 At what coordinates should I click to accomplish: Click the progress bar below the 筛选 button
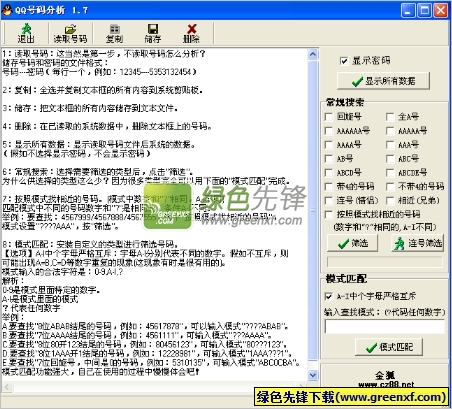[x=385, y=262]
